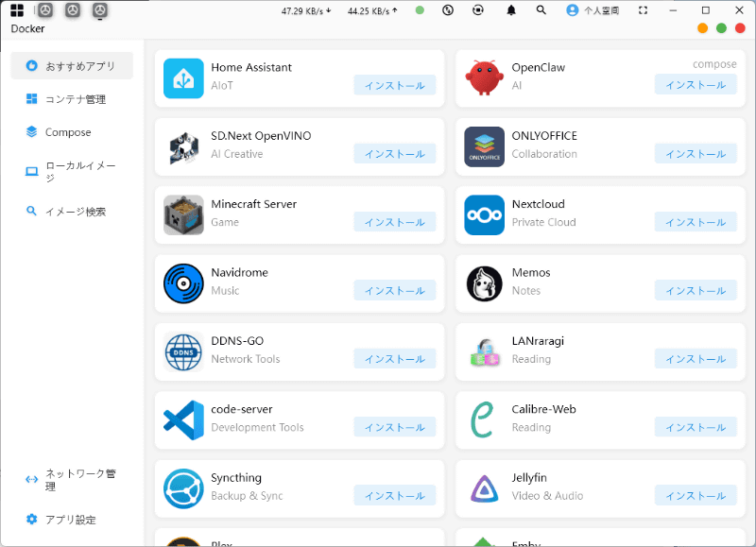Viewport: 756px width, 547px height.
Task: Click the Navidrome vinyl disc icon
Action: (x=183, y=283)
